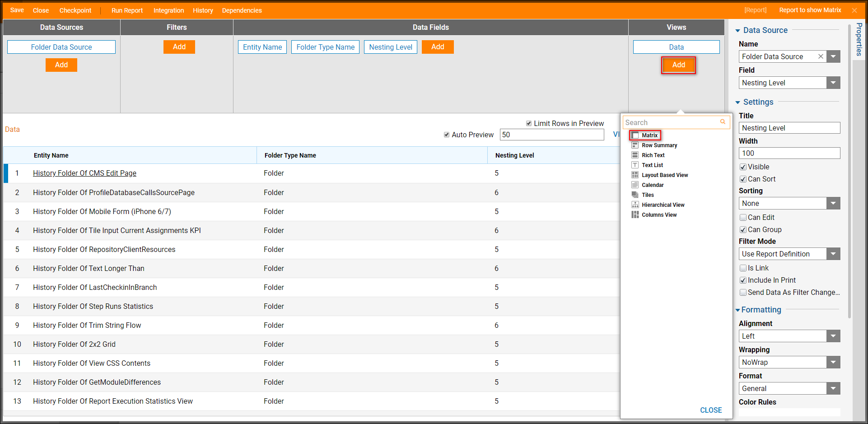Click the search magnifier icon in views popup
868x424 pixels.
723,122
